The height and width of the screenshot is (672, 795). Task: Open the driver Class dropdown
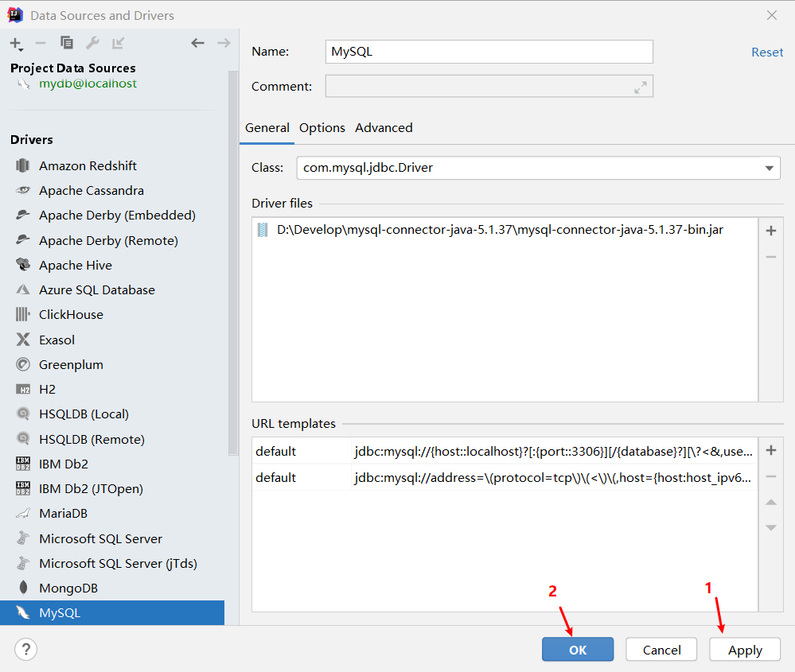click(x=770, y=168)
